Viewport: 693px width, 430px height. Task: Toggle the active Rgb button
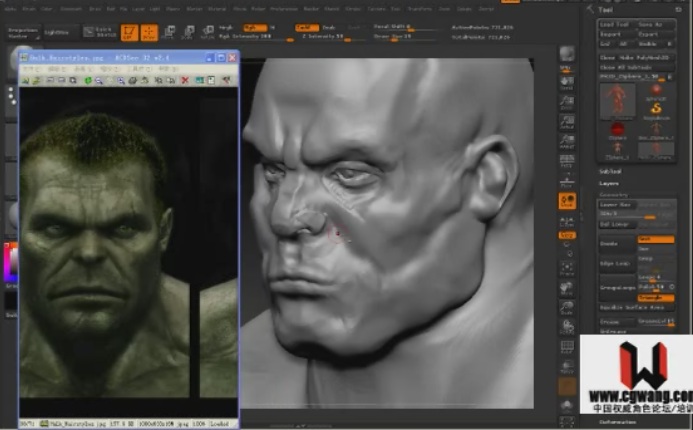pos(255,27)
